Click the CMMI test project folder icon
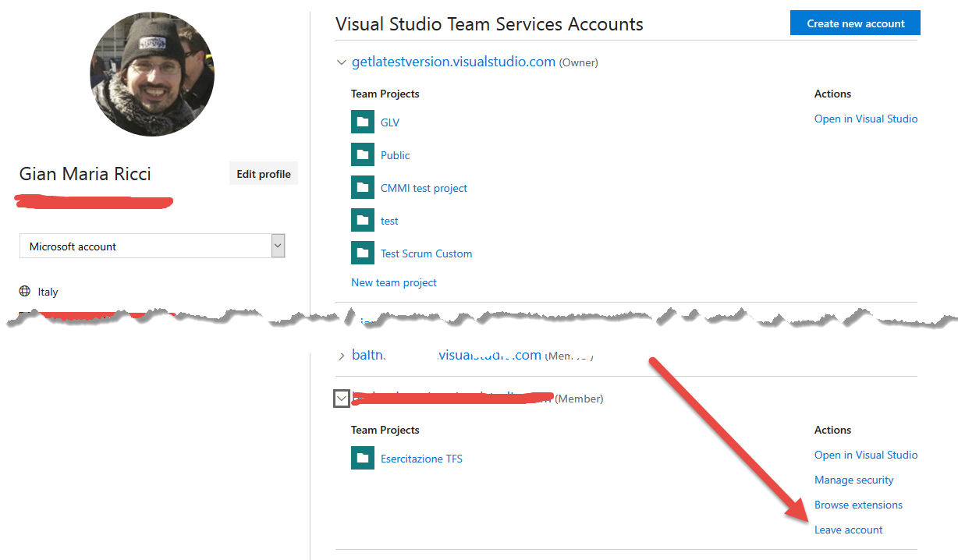This screenshot has width=958, height=560. [363, 188]
